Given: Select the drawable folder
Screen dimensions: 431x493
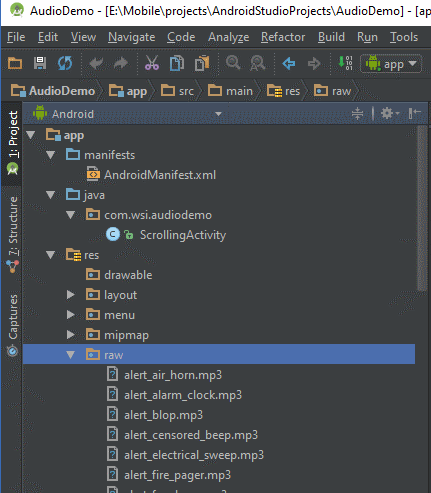Looking at the screenshot, I should (x=128, y=275).
